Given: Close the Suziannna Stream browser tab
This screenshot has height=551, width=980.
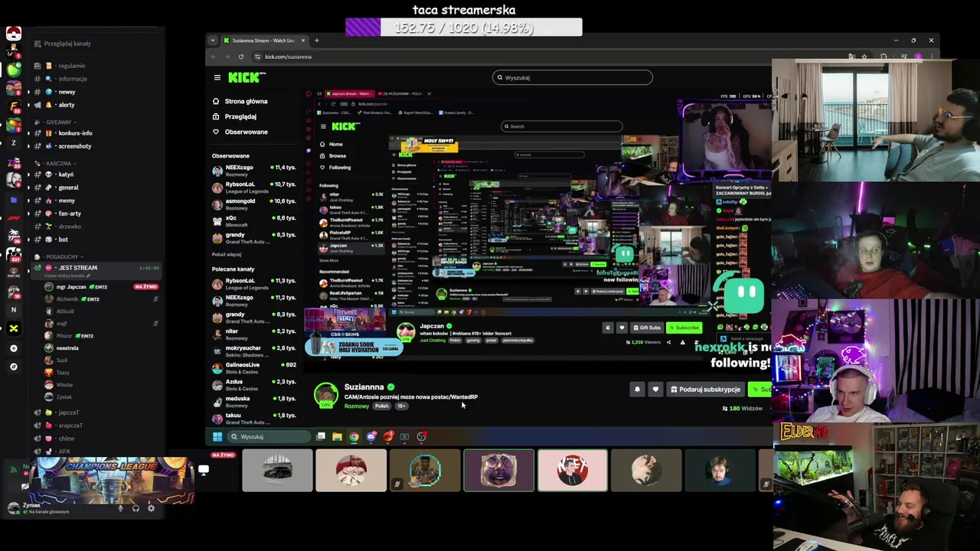Looking at the screenshot, I should [x=303, y=41].
